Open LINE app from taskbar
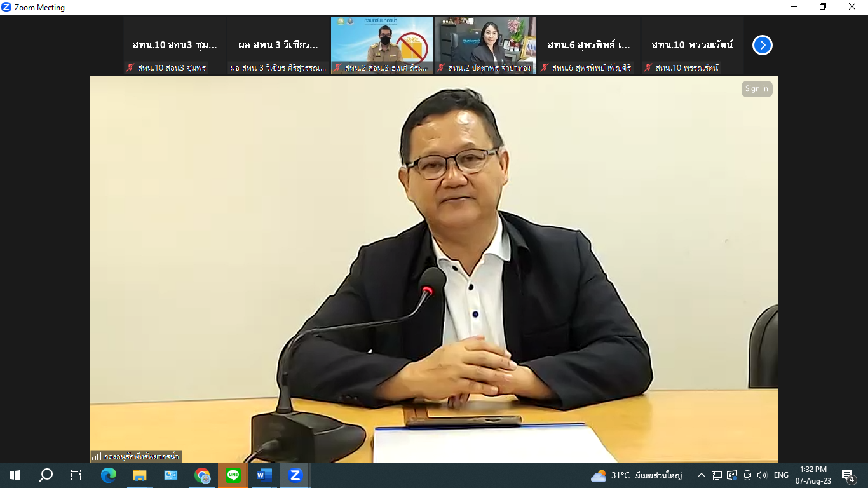Viewport: 868px width, 488px height. point(233,475)
